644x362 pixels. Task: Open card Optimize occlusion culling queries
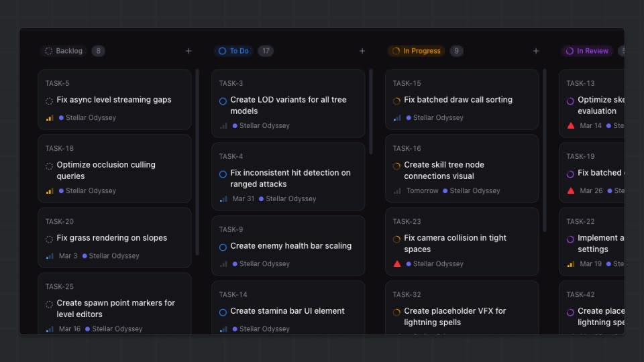115,169
